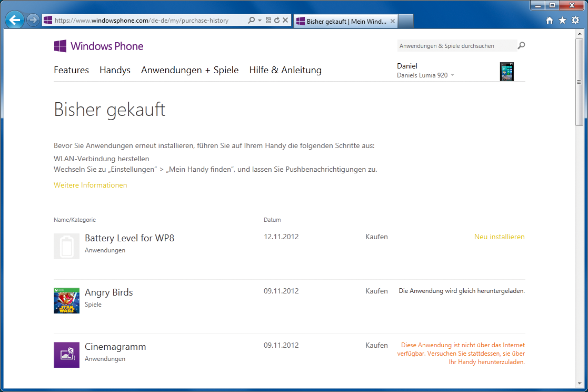The image size is (588, 392).
Task: Click the scrollbar down arrow
Action: (x=580, y=384)
